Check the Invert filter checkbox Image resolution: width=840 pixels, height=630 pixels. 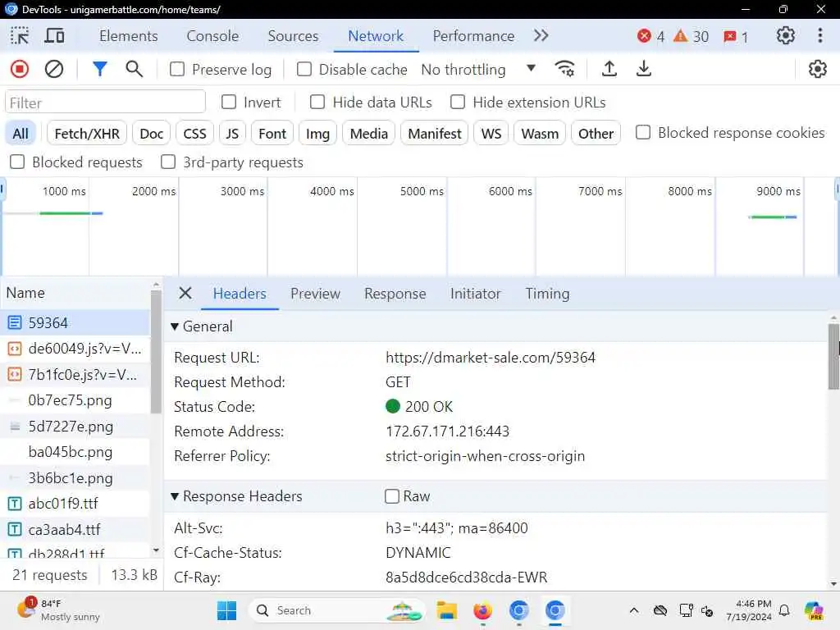[229, 102]
